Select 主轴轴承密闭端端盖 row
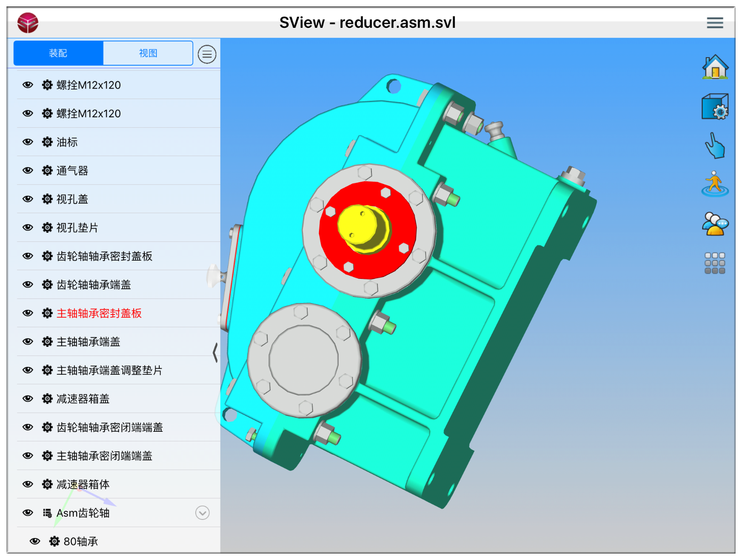742x560 pixels. coord(119,455)
